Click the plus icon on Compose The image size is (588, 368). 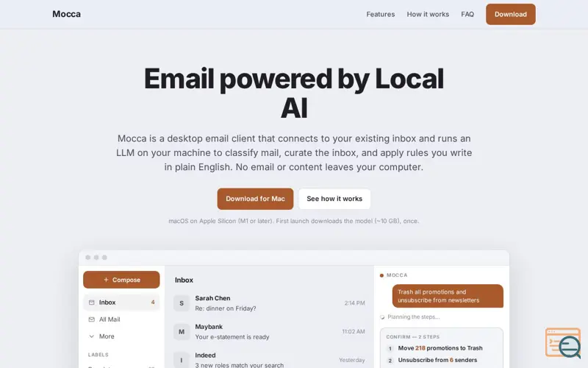tap(106, 280)
